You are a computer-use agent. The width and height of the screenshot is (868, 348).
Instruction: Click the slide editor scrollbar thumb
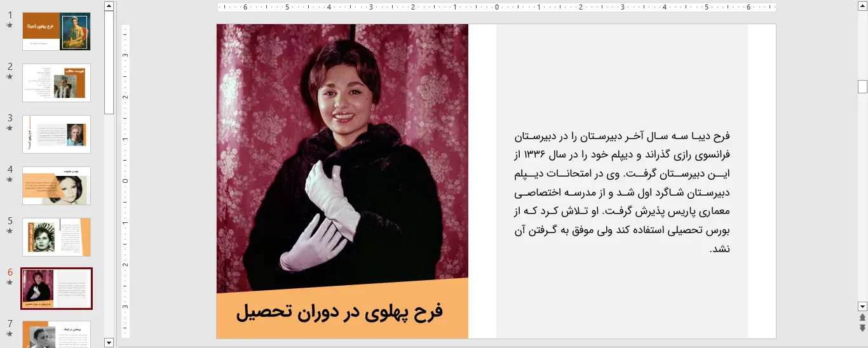coord(862,87)
